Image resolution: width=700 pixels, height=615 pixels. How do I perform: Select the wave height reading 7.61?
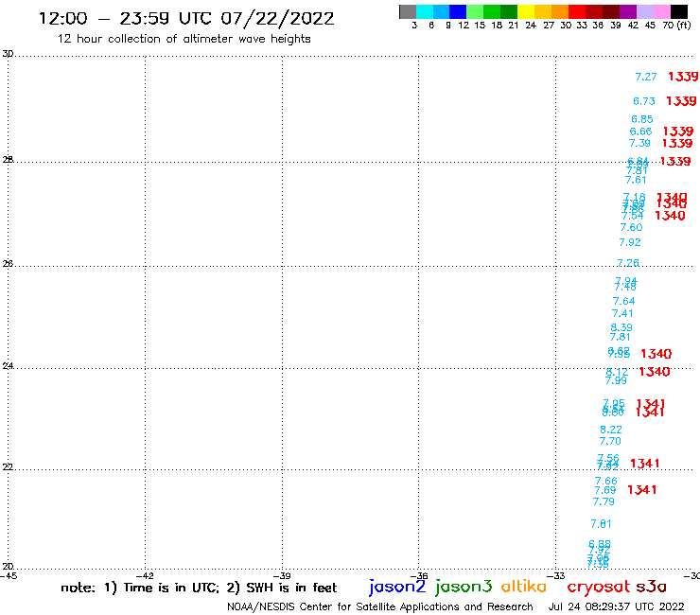click(x=636, y=180)
